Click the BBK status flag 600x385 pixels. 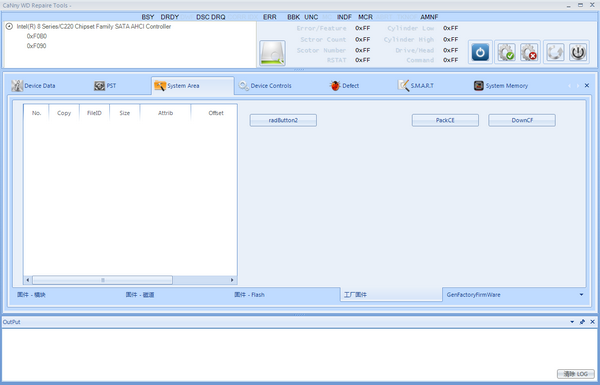(293, 17)
